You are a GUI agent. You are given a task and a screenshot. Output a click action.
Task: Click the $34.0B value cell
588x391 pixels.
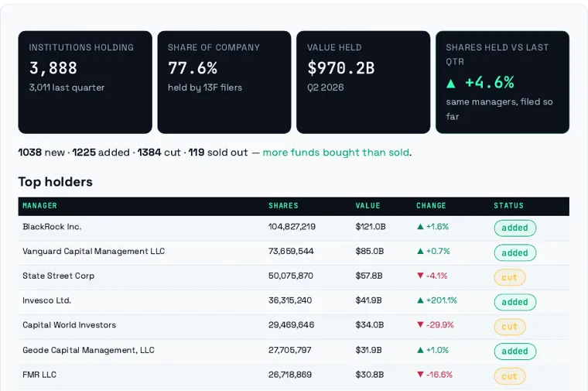click(370, 325)
